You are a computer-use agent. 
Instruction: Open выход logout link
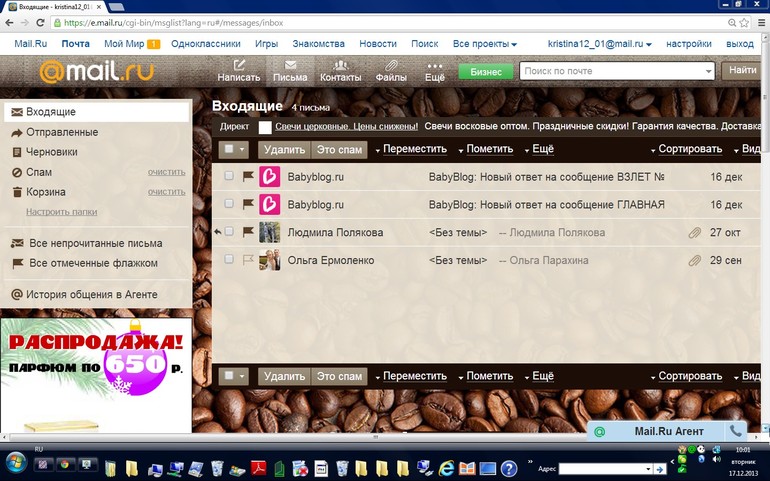click(740, 44)
